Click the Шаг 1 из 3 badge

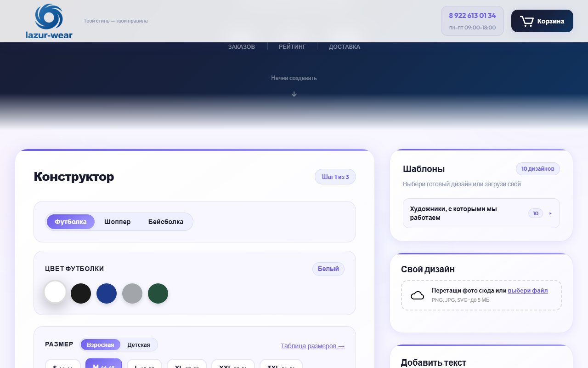(335, 177)
